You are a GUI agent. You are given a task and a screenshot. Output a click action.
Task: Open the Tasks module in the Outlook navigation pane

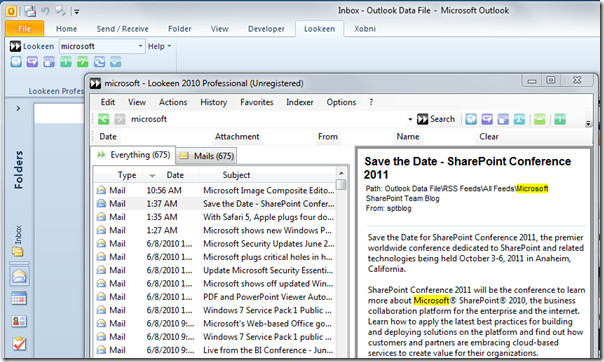pos(19,344)
